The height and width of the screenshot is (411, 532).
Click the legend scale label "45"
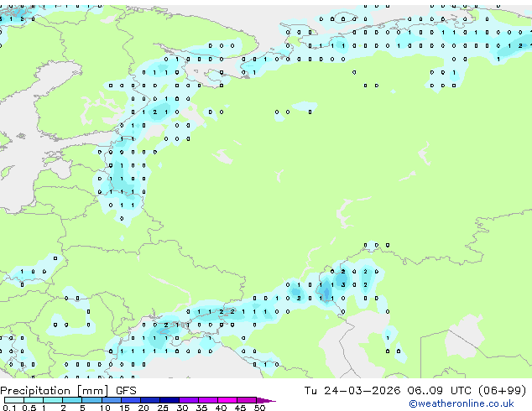coord(240,408)
